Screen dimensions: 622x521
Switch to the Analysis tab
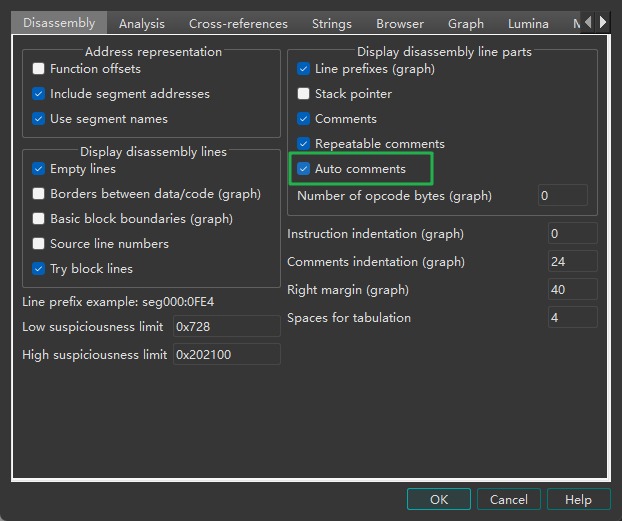pyautogui.click(x=141, y=23)
